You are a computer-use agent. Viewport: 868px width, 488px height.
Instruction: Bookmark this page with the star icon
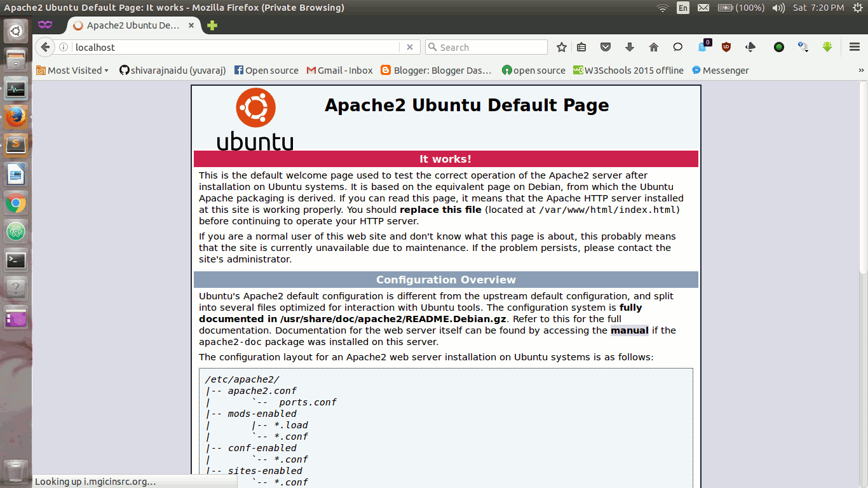coord(562,47)
